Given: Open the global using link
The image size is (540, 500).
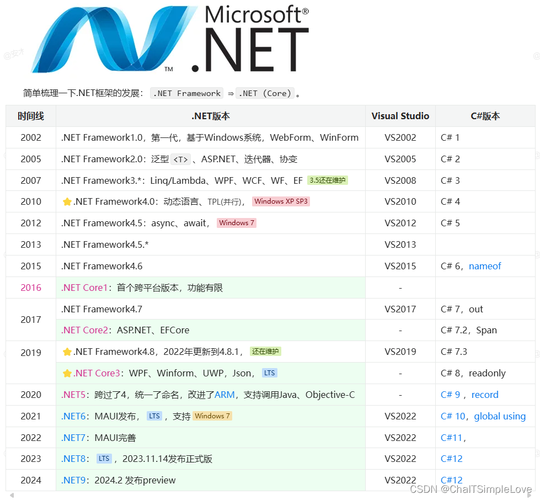Looking at the screenshot, I should (x=500, y=416).
